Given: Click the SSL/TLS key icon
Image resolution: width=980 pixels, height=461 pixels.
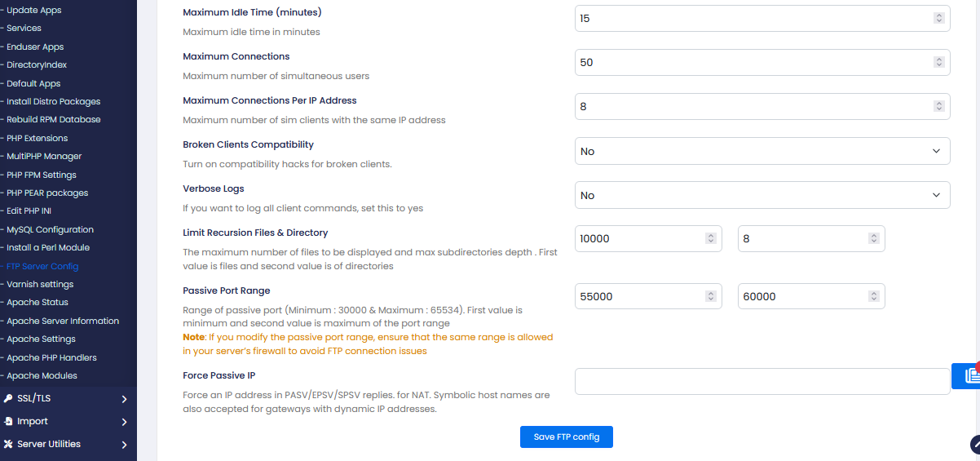Looking at the screenshot, I should pyautogui.click(x=8, y=399).
